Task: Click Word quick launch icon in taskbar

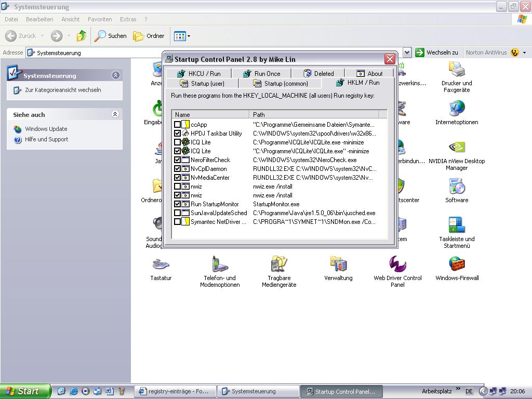Action: pos(109,391)
